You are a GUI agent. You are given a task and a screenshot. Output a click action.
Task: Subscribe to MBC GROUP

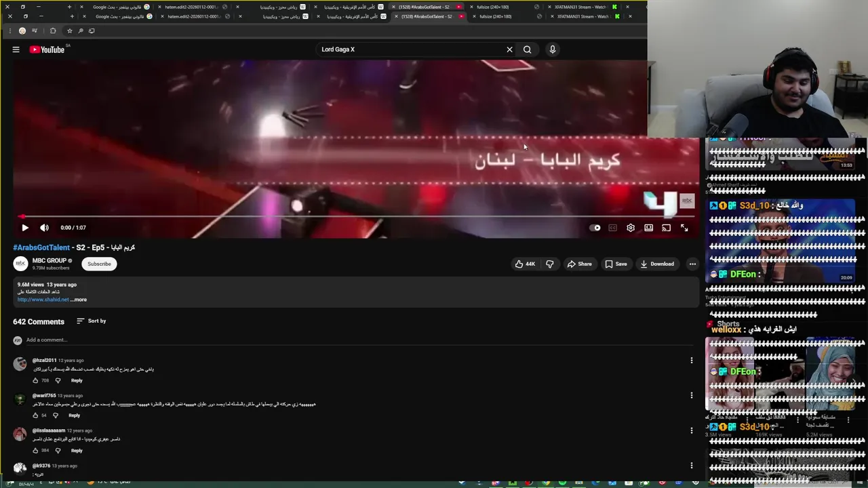[x=99, y=264]
